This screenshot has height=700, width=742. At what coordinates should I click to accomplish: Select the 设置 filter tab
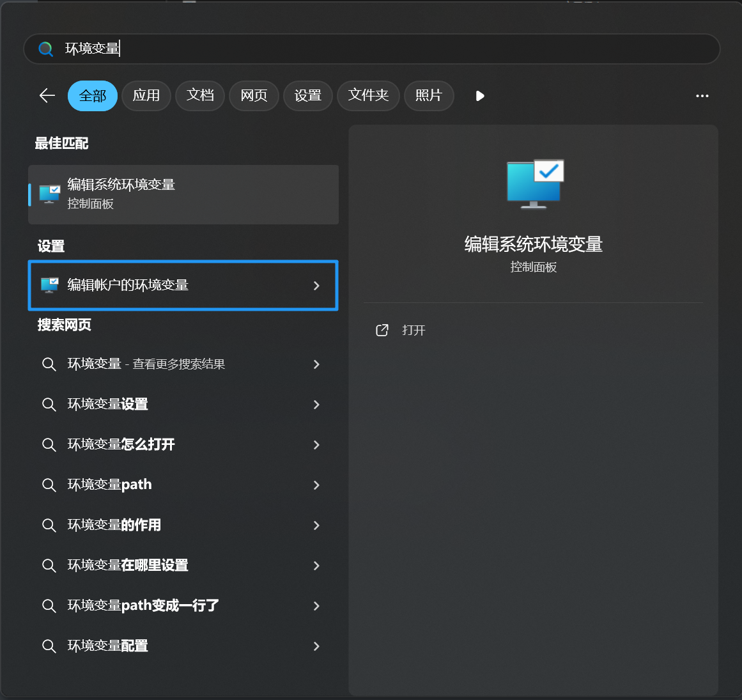307,96
